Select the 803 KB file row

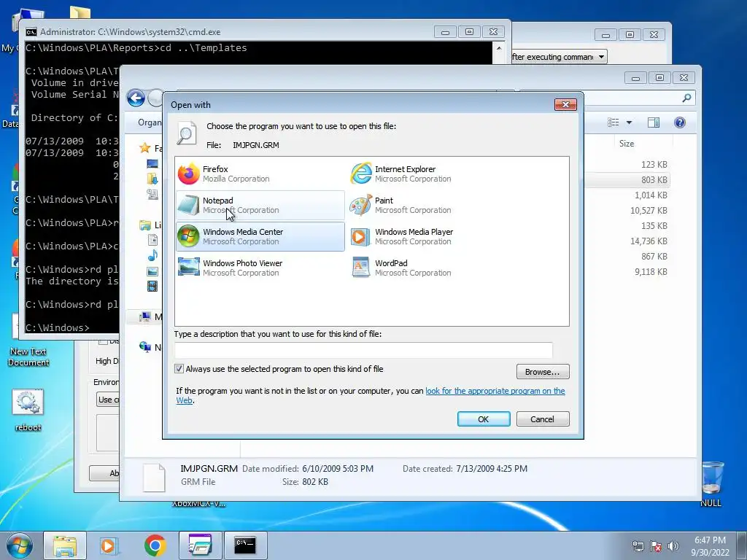(628, 179)
